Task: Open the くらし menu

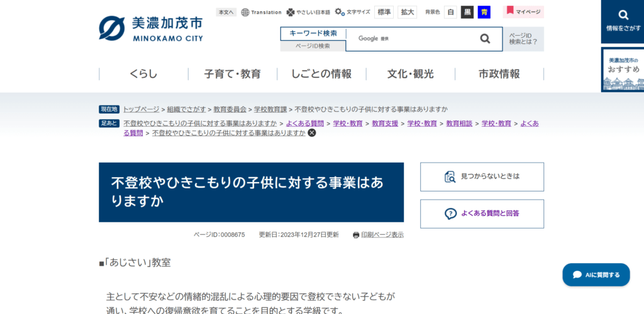Action: tap(144, 74)
